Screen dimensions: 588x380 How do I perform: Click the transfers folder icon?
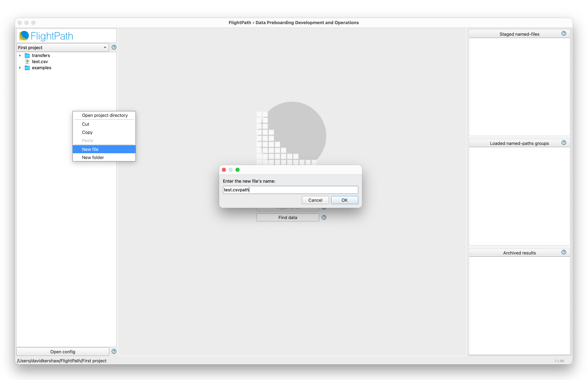pos(27,55)
